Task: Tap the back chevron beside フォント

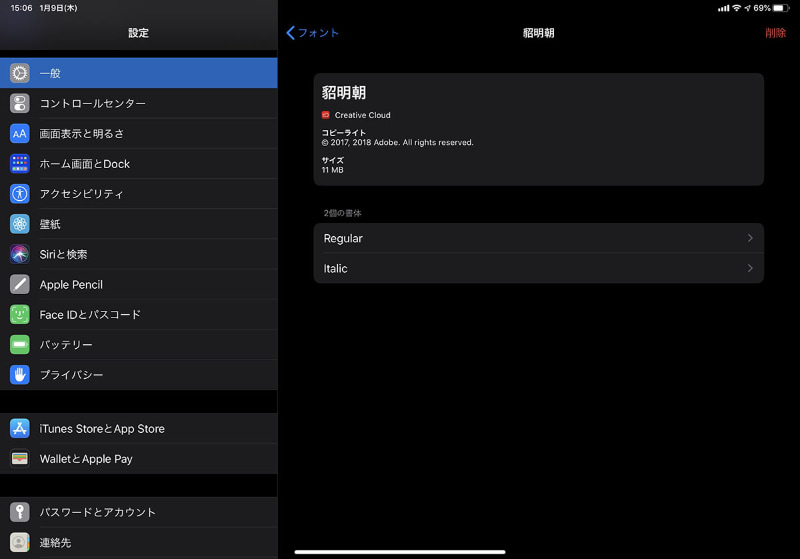Action: click(x=290, y=33)
